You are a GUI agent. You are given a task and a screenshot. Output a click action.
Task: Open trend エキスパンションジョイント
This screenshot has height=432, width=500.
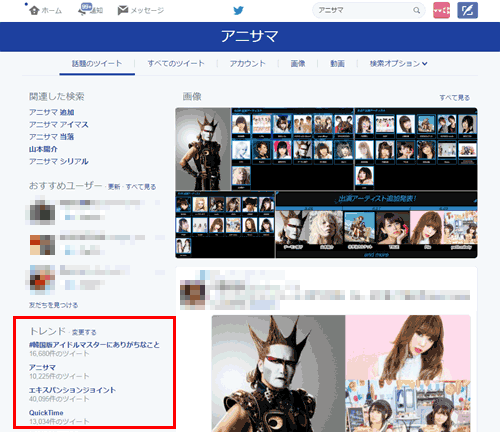point(72,390)
